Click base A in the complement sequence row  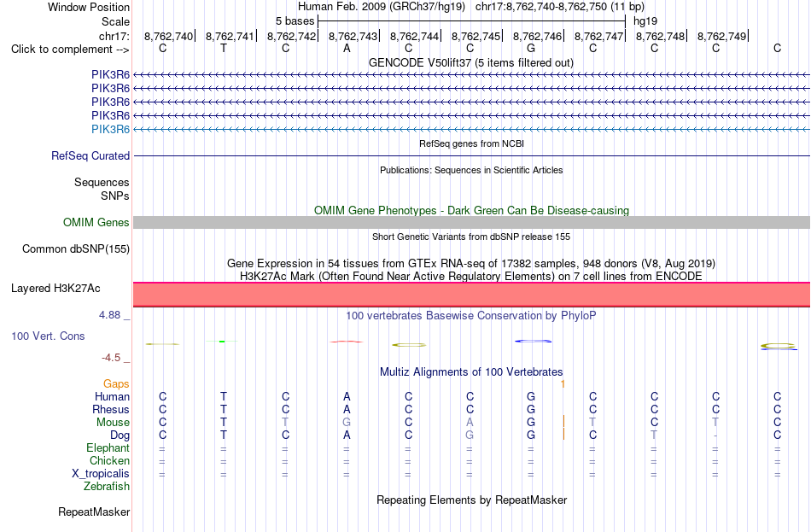[347, 48]
